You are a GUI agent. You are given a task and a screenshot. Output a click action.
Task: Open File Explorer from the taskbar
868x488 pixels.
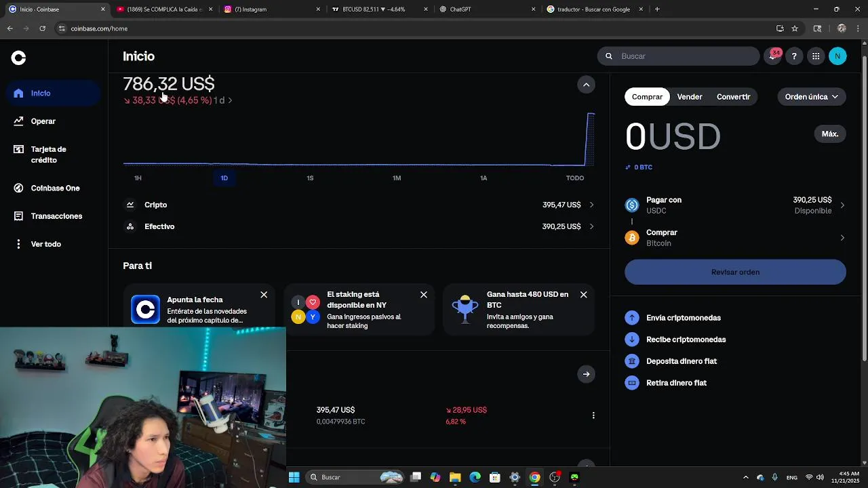pyautogui.click(x=455, y=477)
